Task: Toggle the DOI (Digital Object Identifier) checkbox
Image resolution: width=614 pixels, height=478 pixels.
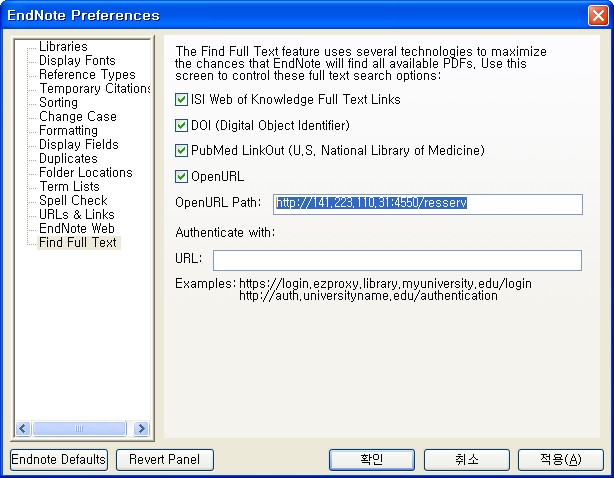Action: click(181, 125)
